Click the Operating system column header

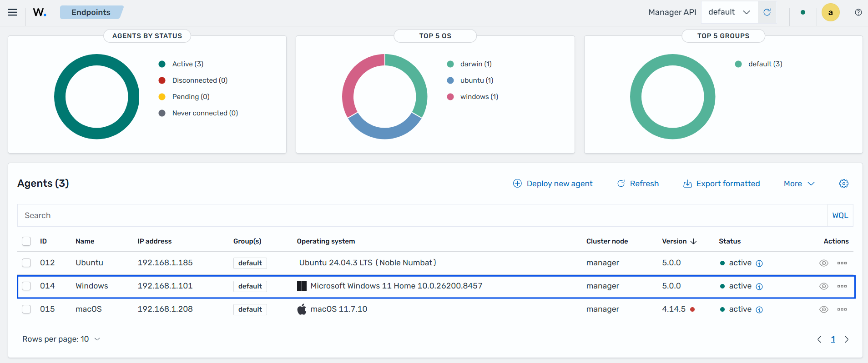point(326,241)
